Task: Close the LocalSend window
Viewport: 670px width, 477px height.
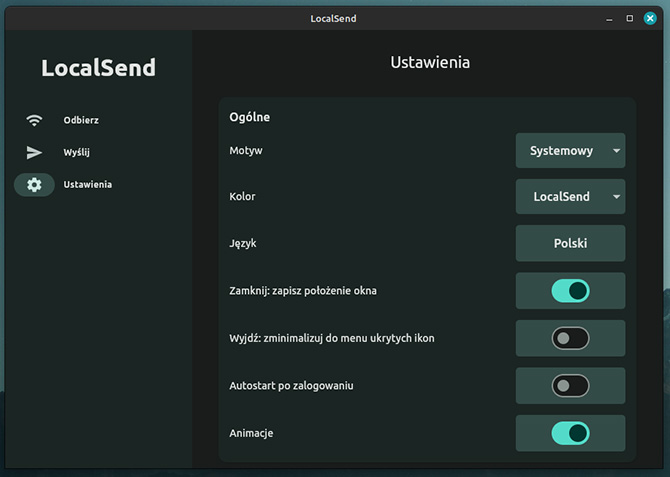Action: click(650, 18)
